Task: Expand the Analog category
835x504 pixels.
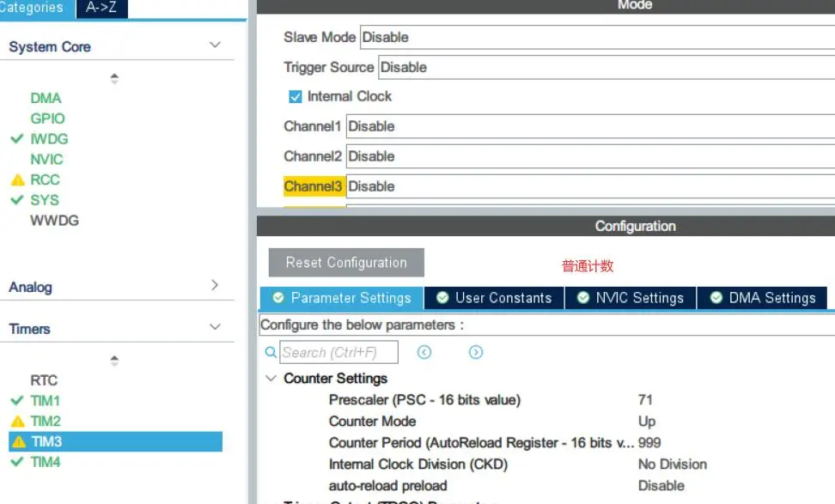Action: point(215,286)
